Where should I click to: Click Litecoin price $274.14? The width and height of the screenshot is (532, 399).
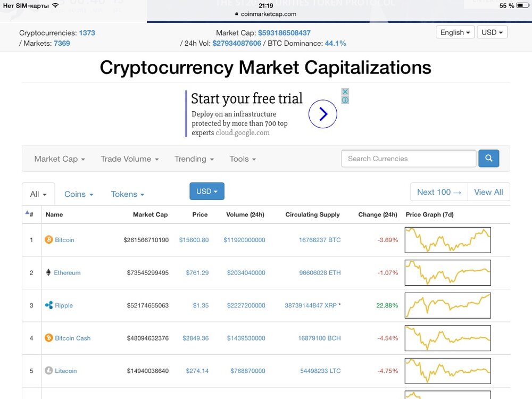(197, 371)
